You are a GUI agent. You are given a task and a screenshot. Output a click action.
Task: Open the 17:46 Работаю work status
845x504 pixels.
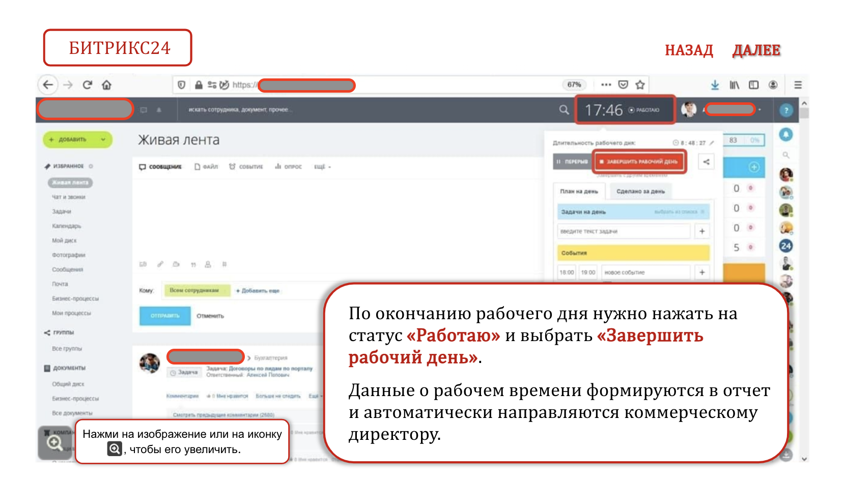coord(625,109)
